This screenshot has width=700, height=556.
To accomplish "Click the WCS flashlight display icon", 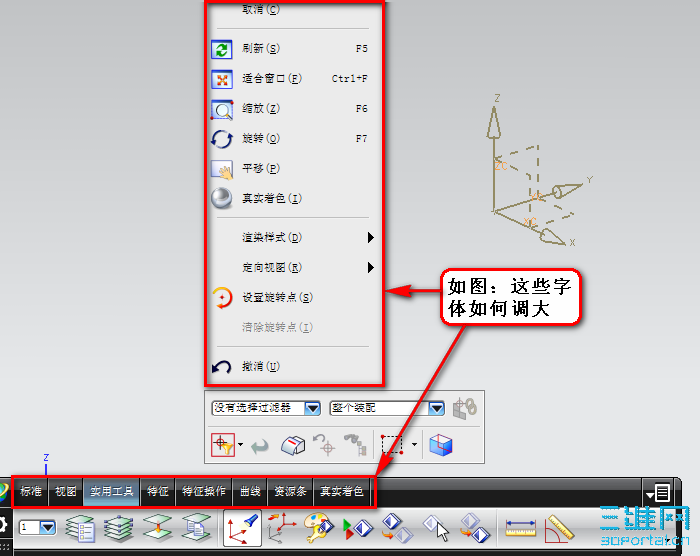I will pyautogui.click(x=242, y=528).
